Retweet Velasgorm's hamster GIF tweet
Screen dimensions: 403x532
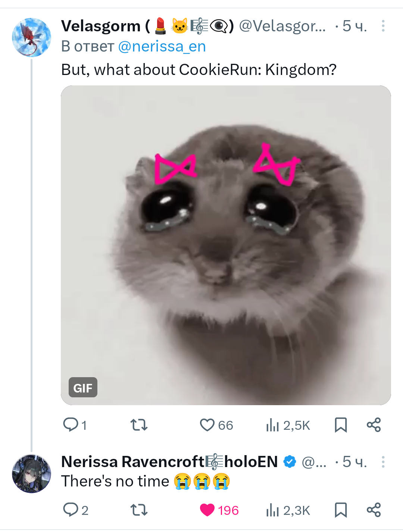point(139,425)
